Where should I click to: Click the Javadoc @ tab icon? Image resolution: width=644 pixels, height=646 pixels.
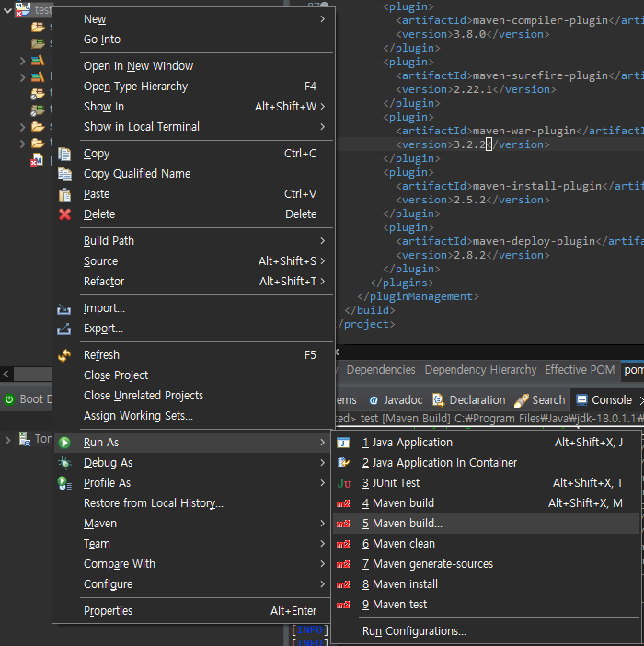pyautogui.click(x=374, y=400)
